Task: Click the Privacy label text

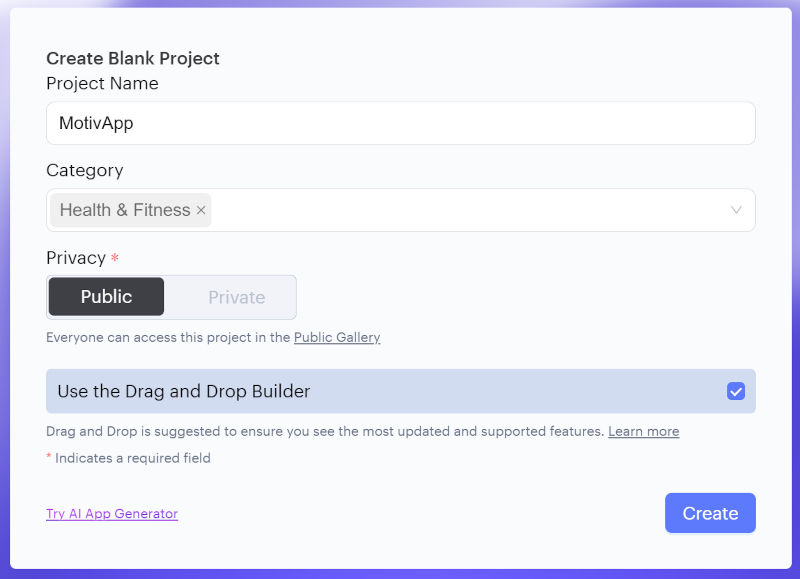Action: [76, 257]
